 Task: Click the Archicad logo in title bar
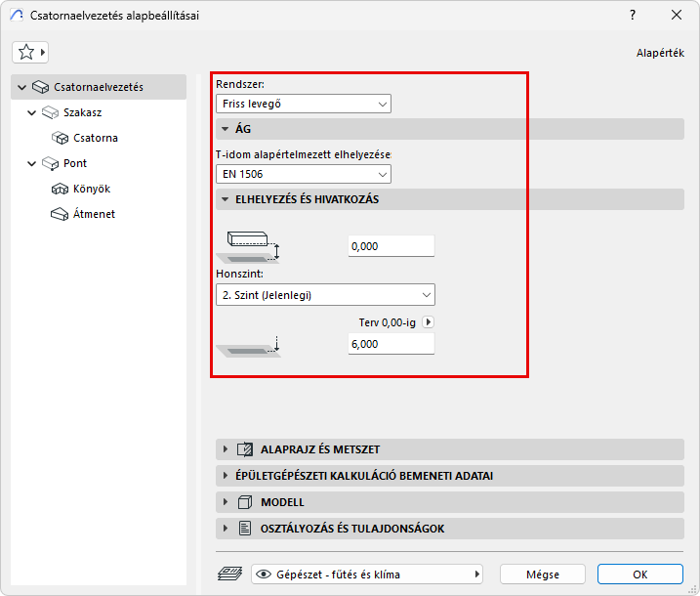click(x=17, y=15)
